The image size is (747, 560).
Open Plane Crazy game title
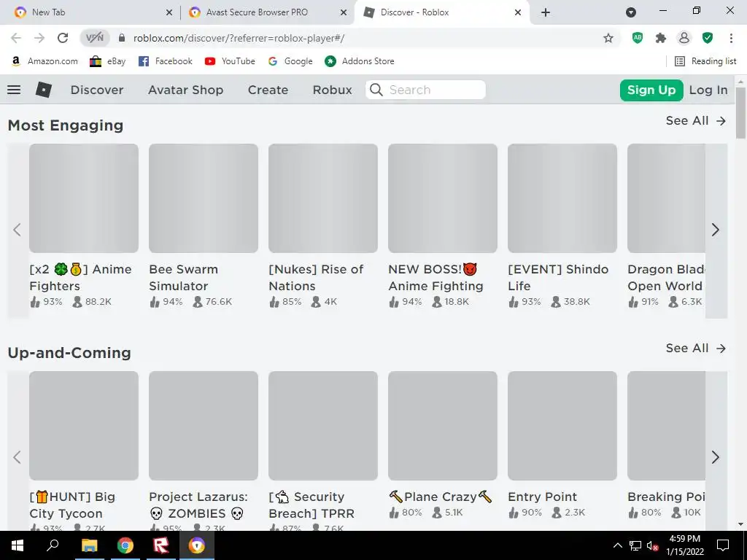440,497
